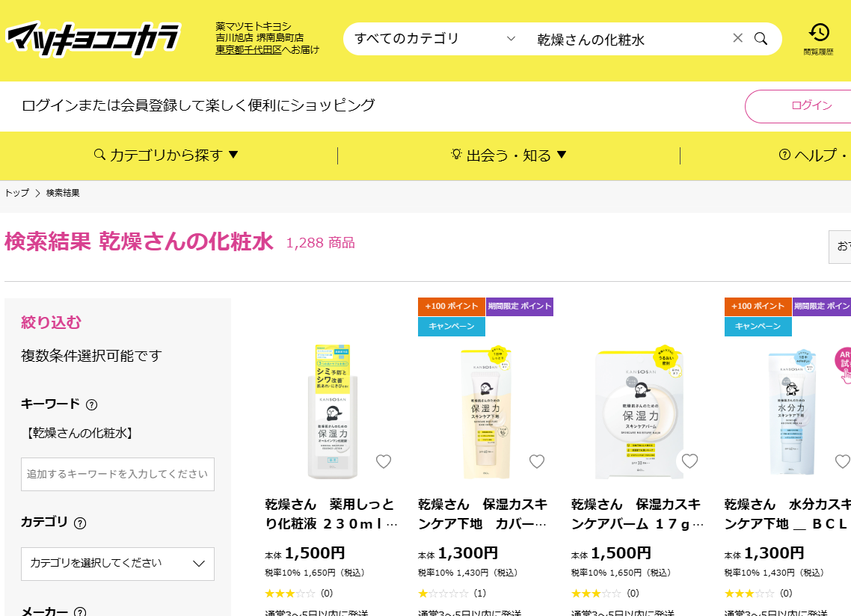851x616 pixels.
Task: Click the 東京都千代田区 delivery location link
Action: pyautogui.click(x=248, y=50)
